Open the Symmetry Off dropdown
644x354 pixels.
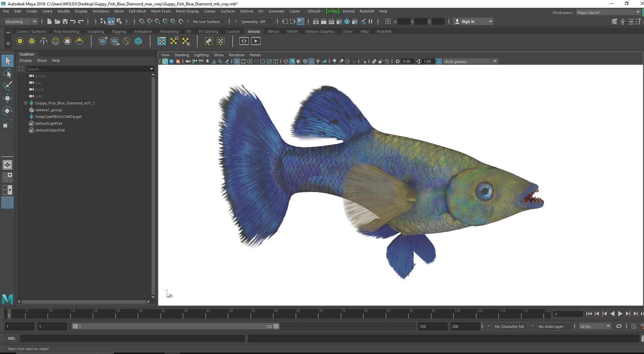tap(257, 21)
